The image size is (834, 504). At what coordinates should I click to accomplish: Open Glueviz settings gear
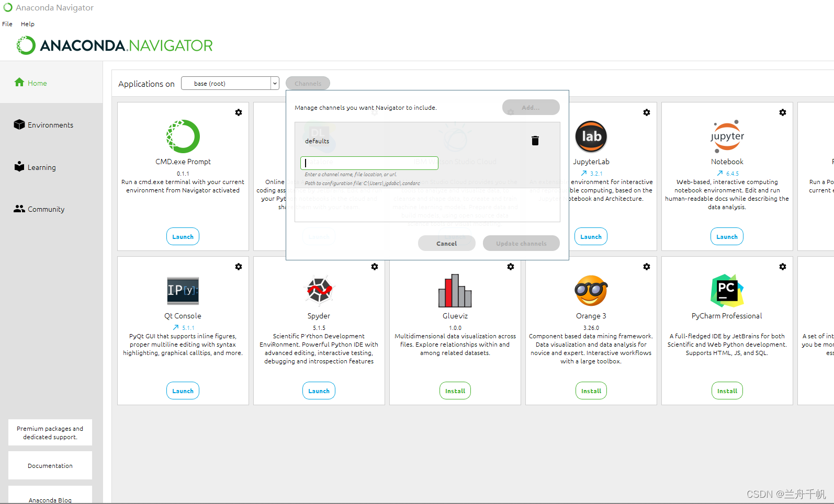click(511, 267)
